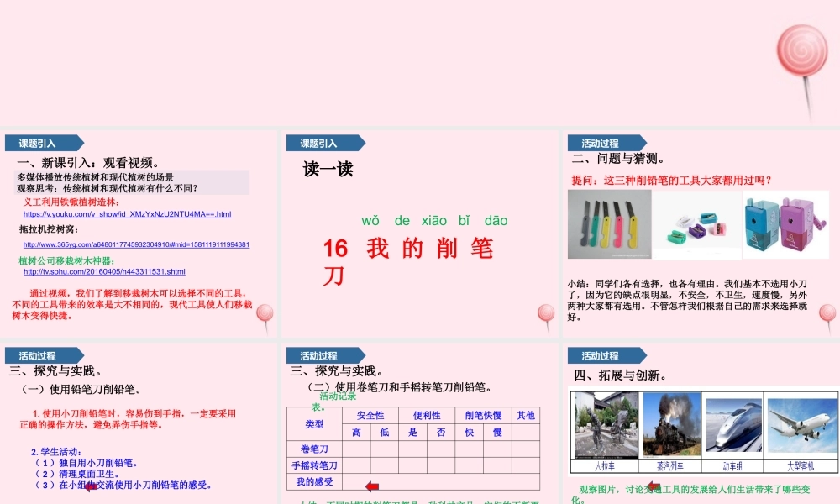Click the 便利性 table header cell

pyautogui.click(x=427, y=416)
